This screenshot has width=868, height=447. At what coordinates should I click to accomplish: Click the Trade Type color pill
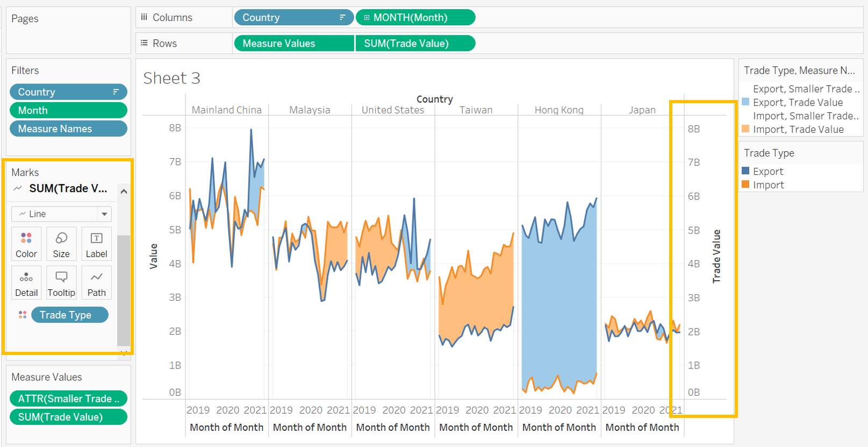69,315
